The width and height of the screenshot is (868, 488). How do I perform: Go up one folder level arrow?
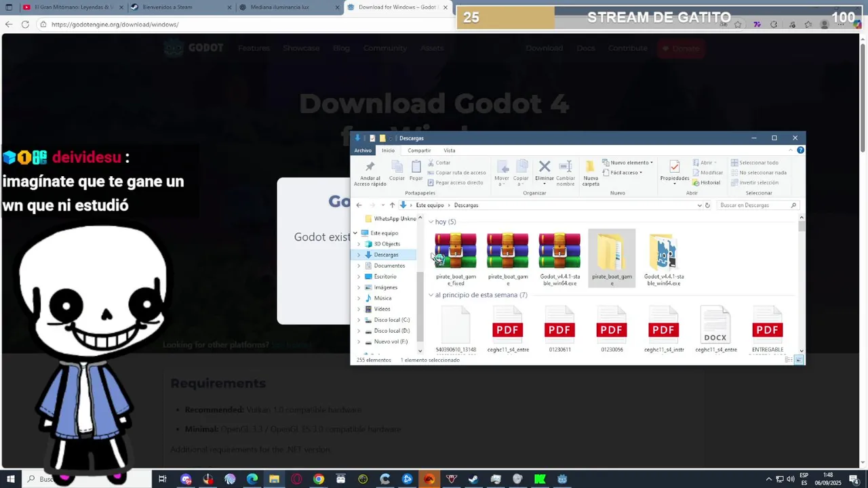click(x=392, y=205)
